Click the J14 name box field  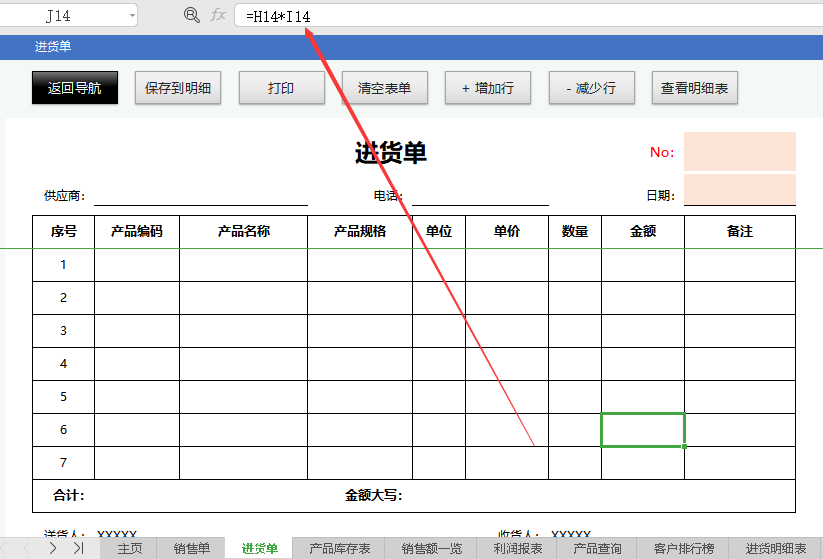tap(60, 16)
